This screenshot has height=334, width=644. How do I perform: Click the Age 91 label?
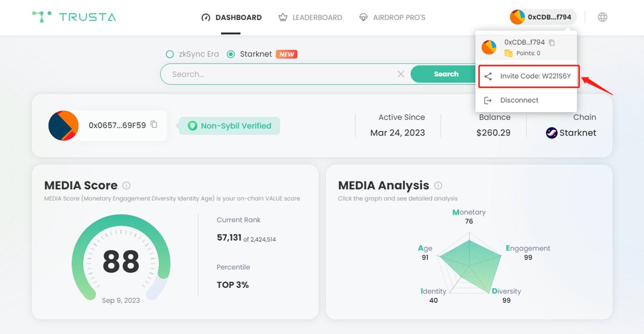(425, 253)
